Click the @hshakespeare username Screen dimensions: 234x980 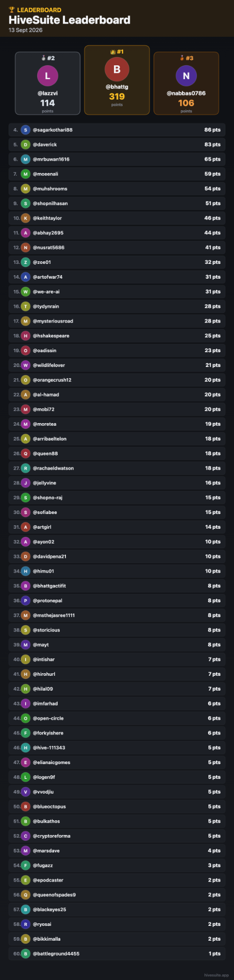(51, 336)
